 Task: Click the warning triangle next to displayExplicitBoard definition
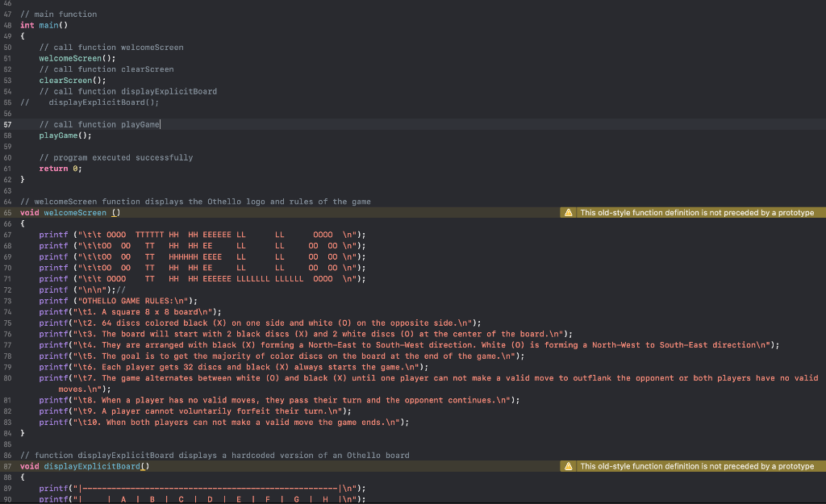coord(569,466)
